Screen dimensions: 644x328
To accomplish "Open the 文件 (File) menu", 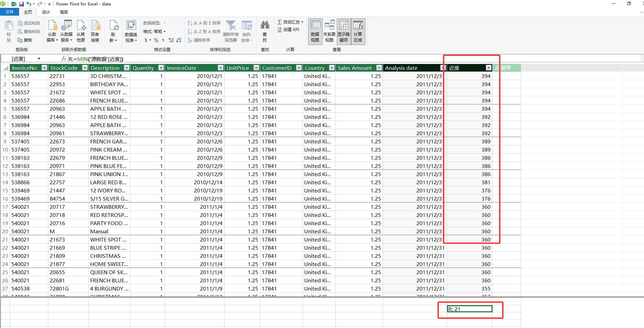I will [10, 12].
